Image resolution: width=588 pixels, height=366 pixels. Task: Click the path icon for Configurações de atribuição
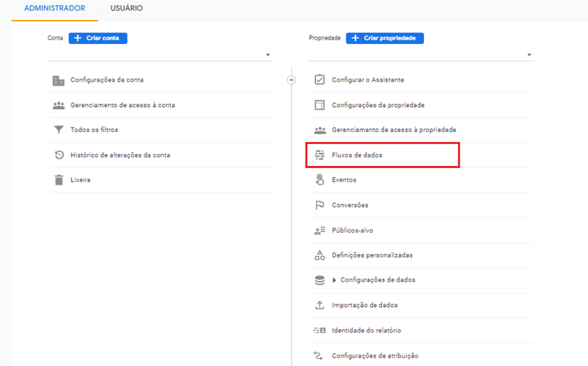pos(318,355)
